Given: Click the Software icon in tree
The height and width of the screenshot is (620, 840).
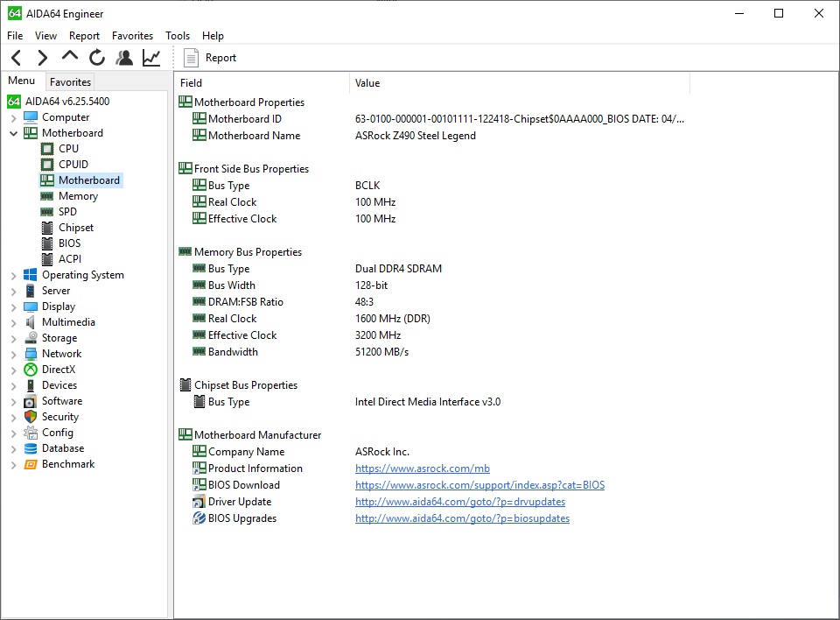Looking at the screenshot, I should pyautogui.click(x=31, y=401).
